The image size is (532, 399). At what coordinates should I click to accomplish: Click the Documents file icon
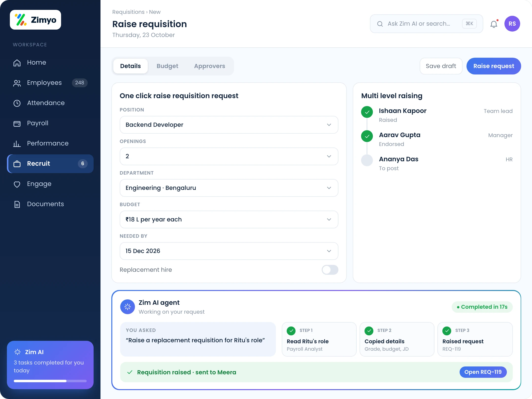click(17, 204)
